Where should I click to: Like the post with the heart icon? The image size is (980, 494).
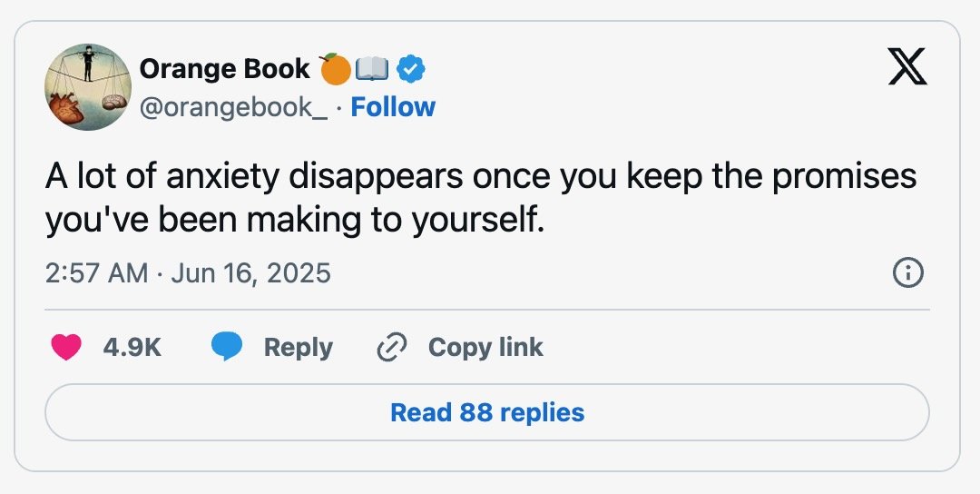click(66, 347)
